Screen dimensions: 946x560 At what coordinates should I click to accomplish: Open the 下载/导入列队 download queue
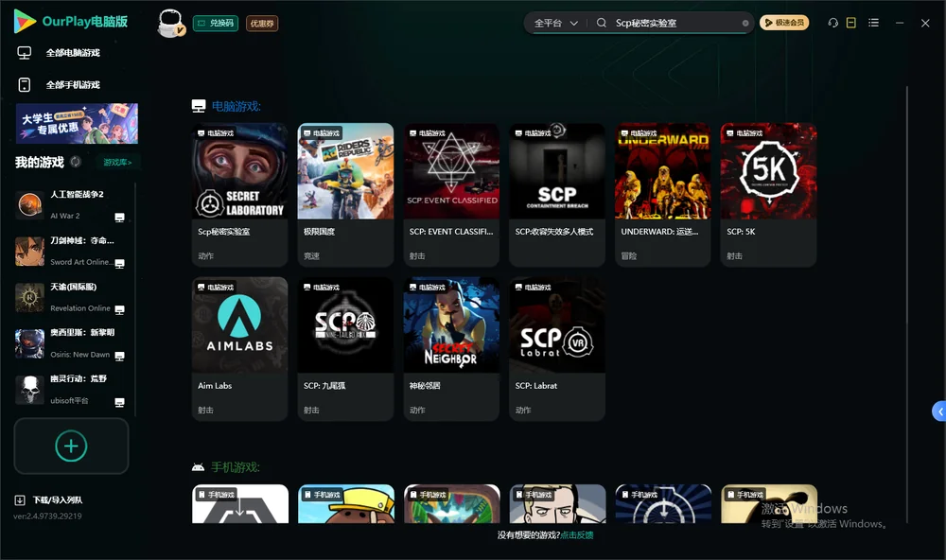click(58, 499)
